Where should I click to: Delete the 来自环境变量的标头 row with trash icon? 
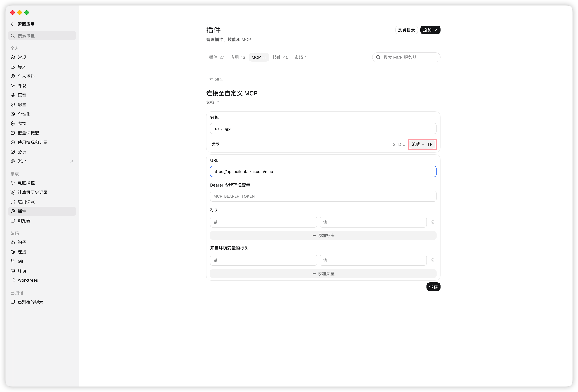[x=433, y=260]
